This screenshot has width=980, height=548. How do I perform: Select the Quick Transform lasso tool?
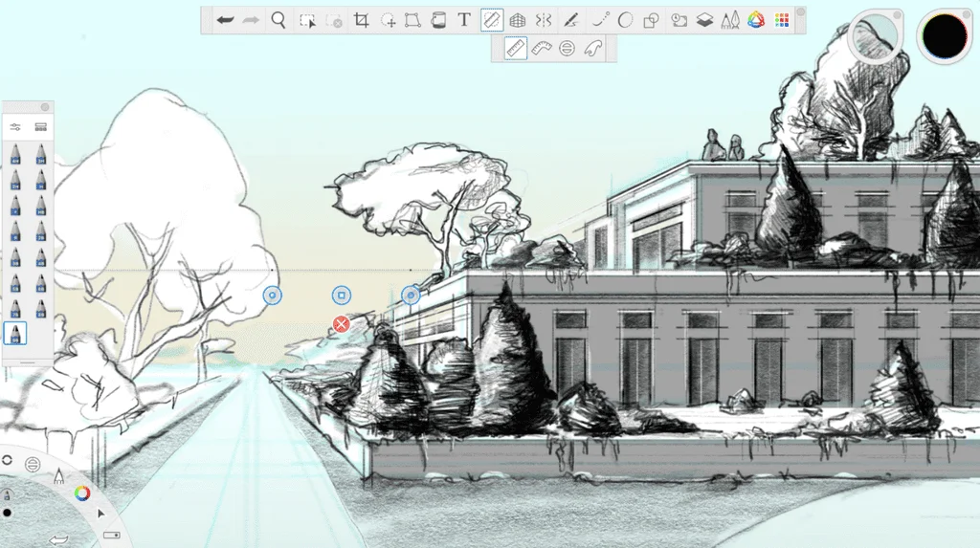point(389,21)
